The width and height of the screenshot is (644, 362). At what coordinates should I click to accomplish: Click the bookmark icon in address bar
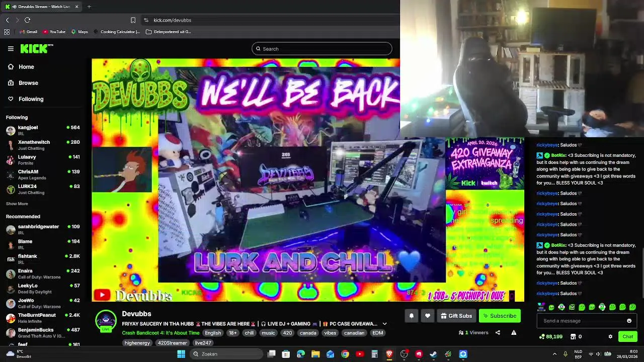(x=133, y=20)
